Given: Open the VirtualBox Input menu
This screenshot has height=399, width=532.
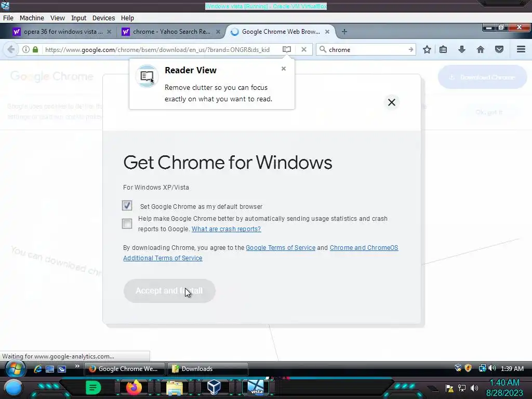Looking at the screenshot, I should [x=78, y=18].
